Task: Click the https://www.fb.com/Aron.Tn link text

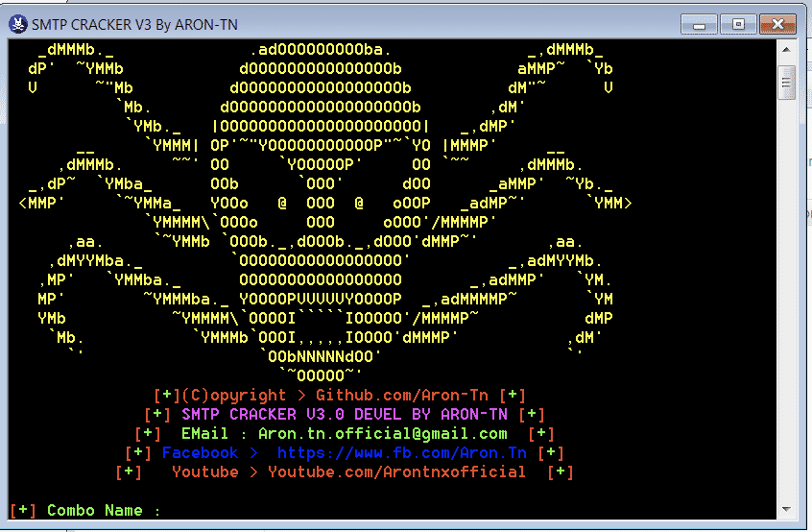Action: [x=402, y=452]
